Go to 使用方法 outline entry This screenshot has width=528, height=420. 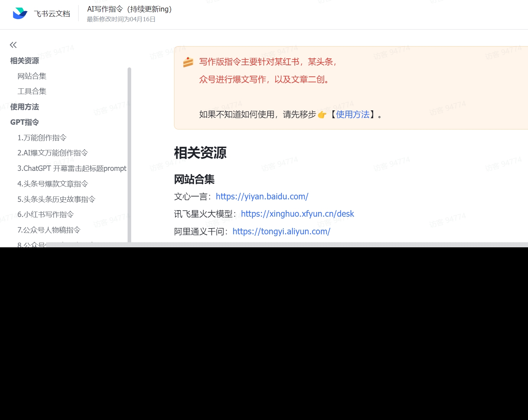25,107
